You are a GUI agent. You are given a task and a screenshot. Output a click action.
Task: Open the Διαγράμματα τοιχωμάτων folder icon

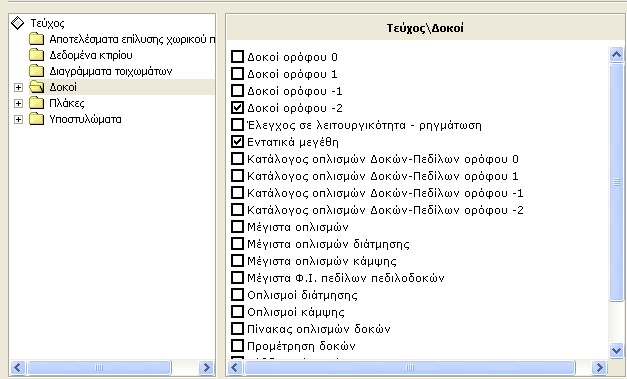click(x=36, y=71)
